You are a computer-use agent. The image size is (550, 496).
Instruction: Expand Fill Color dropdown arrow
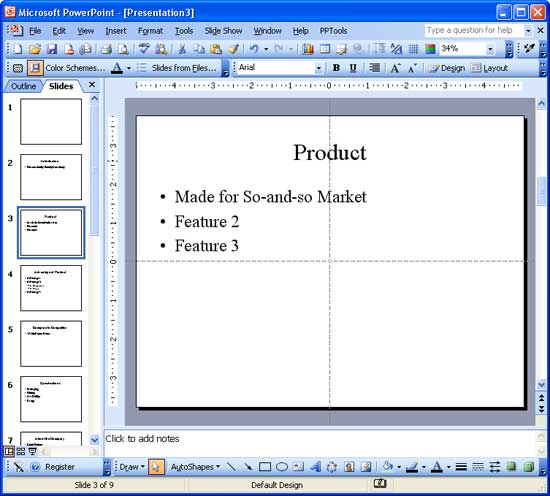pos(399,467)
